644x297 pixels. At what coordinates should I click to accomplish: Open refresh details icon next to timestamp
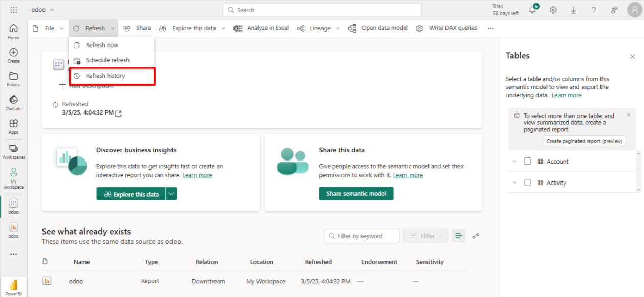click(119, 113)
